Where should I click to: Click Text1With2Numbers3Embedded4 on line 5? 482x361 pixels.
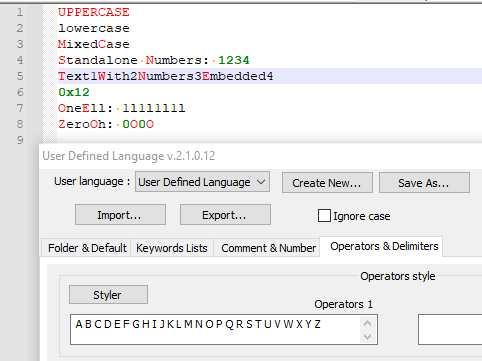click(166, 76)
